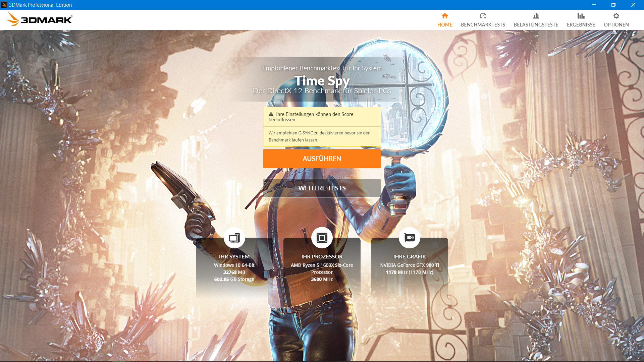Select the graphics card icon above IHRE GRAFIK

410,237
